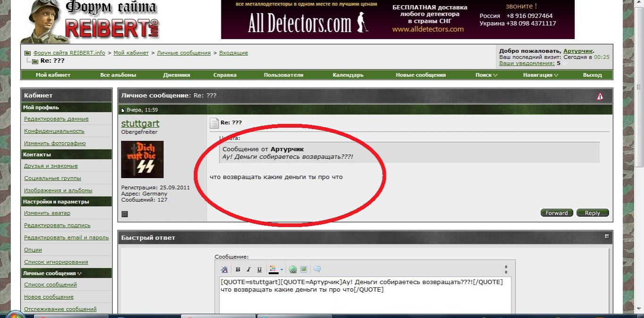Open Ваши уведомления link
This screenshot has height=318, width=644.
click(527, 63)
